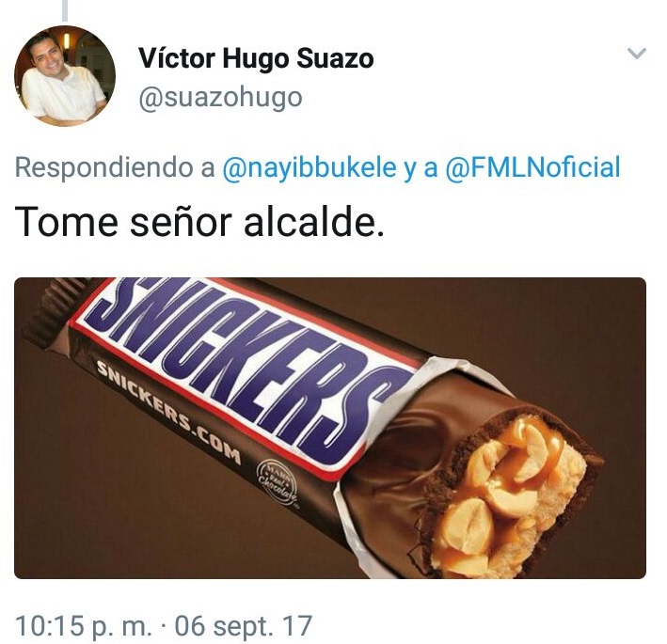Visit the @FMLNoficial mention link
The height and width of the screenshot is (644, 667).
point(533,167)
